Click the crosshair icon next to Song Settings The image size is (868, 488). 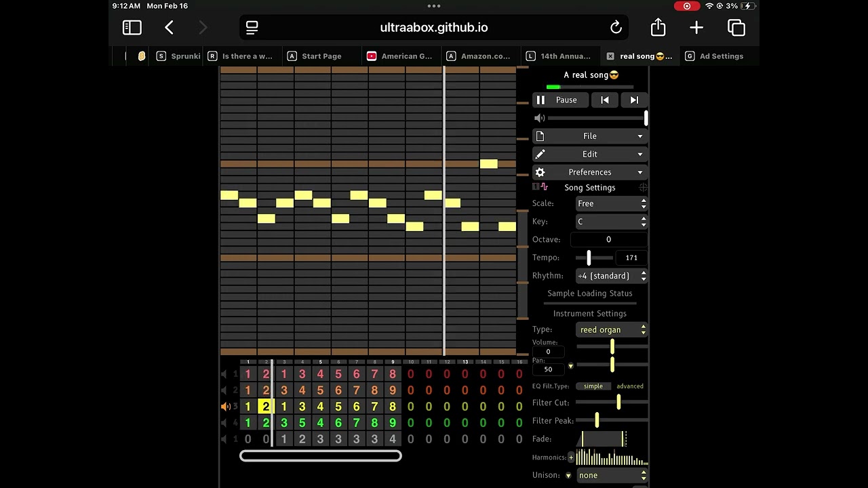pos(643,187)
